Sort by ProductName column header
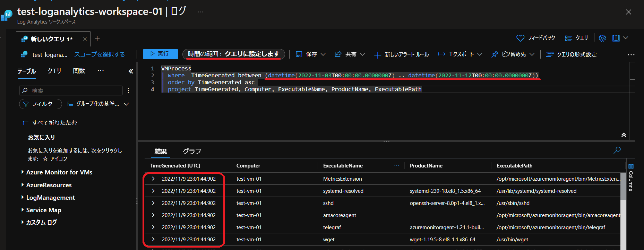Image resolution: width=644 pixels, height=250 pixels. [426, 166]
